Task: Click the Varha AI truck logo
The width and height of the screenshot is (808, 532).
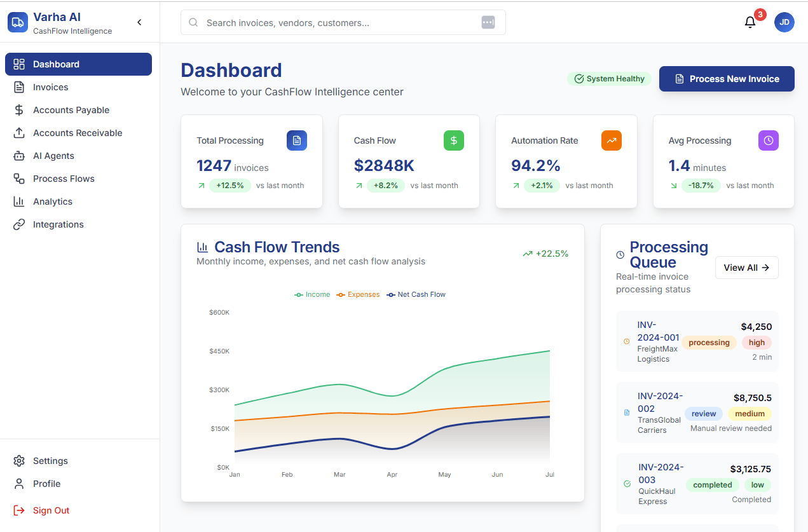Action: click(x=18, y=22)
